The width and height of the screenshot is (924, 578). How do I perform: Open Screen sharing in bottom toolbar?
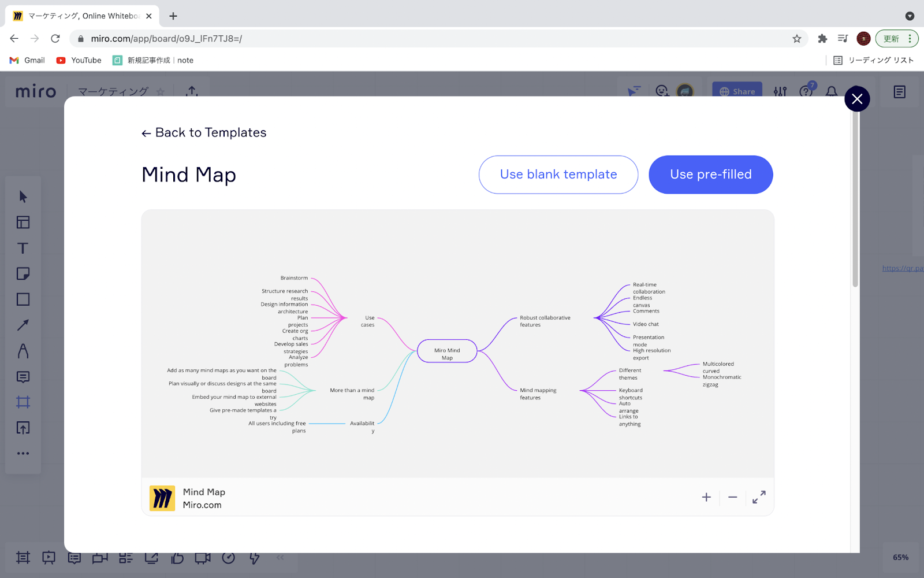[151, 558]
